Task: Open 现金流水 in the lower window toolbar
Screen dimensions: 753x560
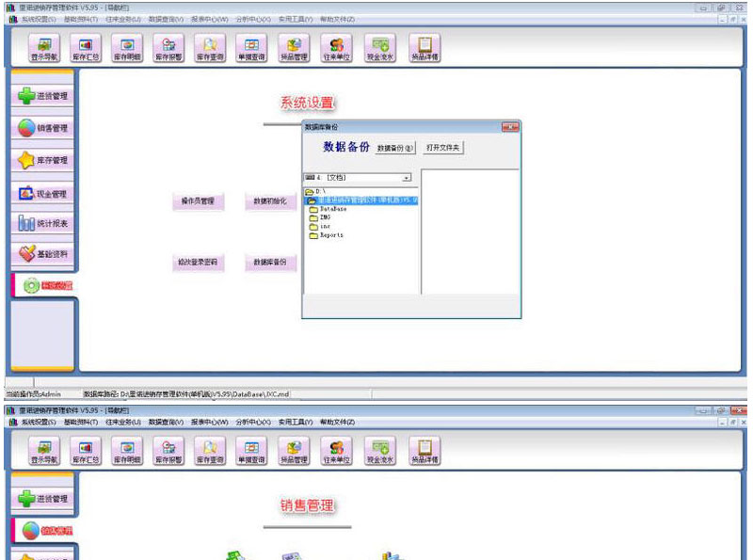Action: coord(380,451)
